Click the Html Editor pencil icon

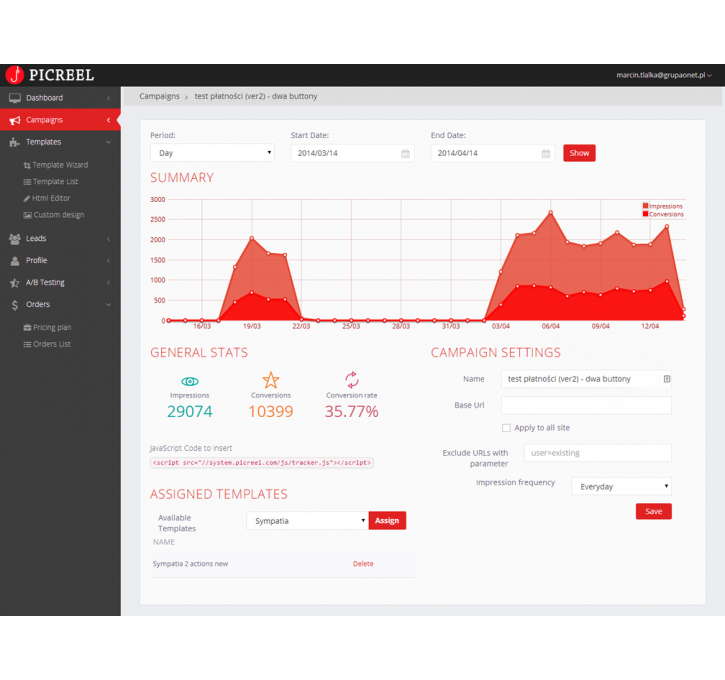tap(26, 198)
